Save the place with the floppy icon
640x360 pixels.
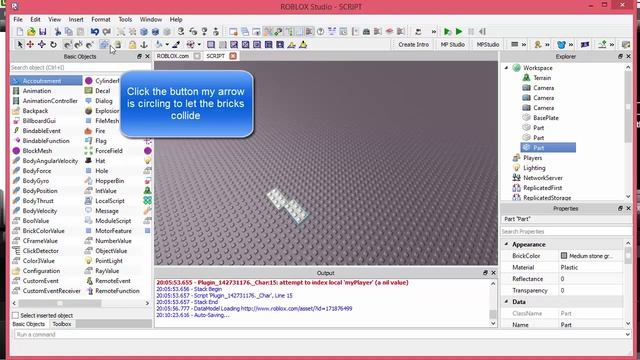(42, 31)
